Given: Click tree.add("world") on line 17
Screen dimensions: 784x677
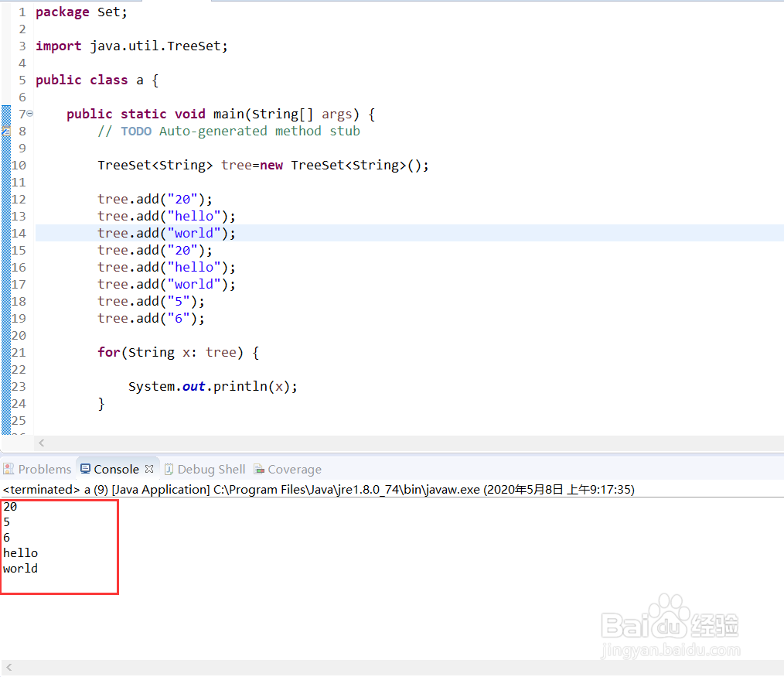Looking at the screenshot, I should click(x=166, y=284).
